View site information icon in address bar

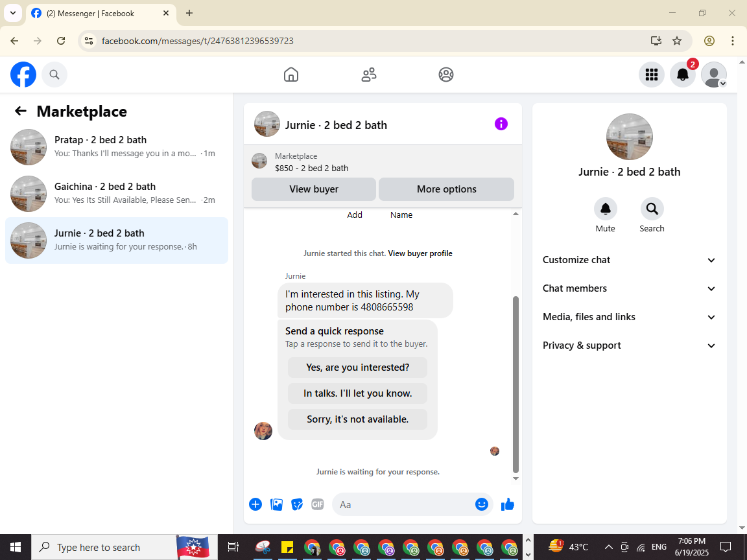coord(89,41)
